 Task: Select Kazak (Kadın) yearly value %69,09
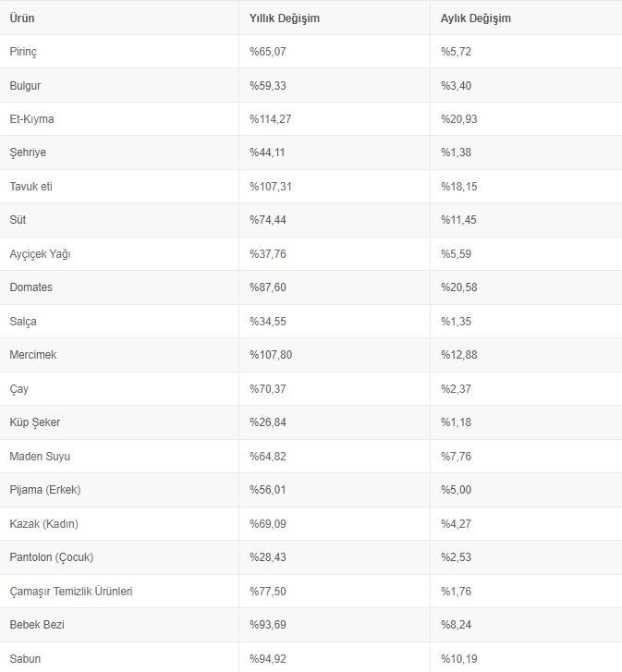268,524
